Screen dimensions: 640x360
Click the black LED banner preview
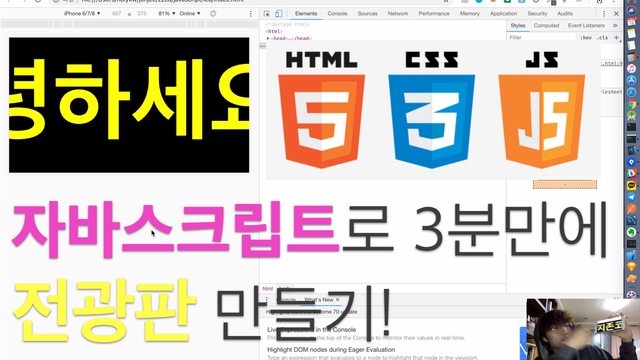129,105
